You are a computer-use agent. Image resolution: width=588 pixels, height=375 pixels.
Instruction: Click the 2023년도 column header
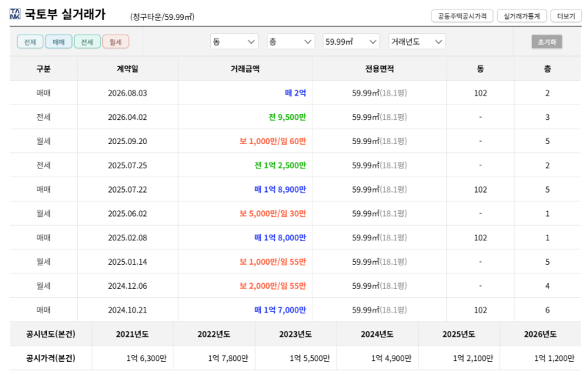pos(295,334)
